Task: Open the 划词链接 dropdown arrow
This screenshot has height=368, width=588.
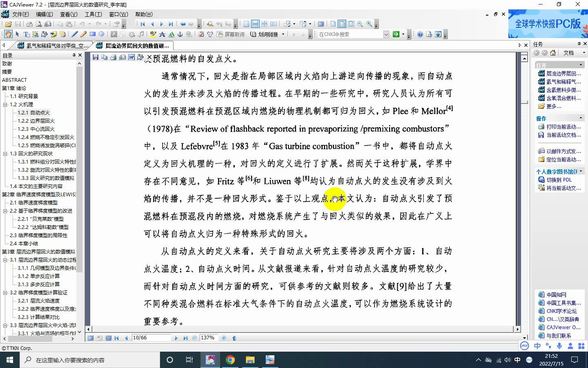Action: (283, 34)
